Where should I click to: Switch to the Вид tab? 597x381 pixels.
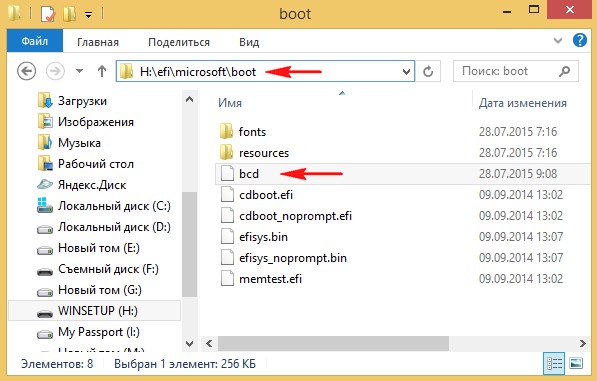249,42
